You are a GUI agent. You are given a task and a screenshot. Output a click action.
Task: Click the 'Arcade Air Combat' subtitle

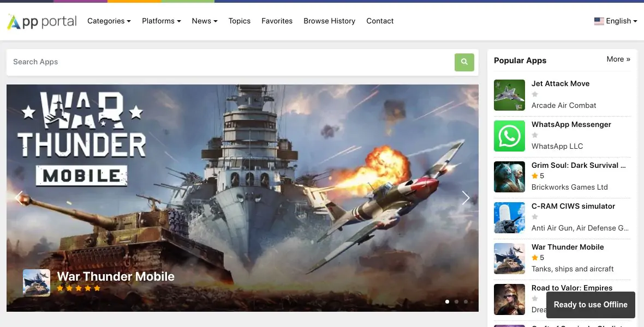pos(563,105)
